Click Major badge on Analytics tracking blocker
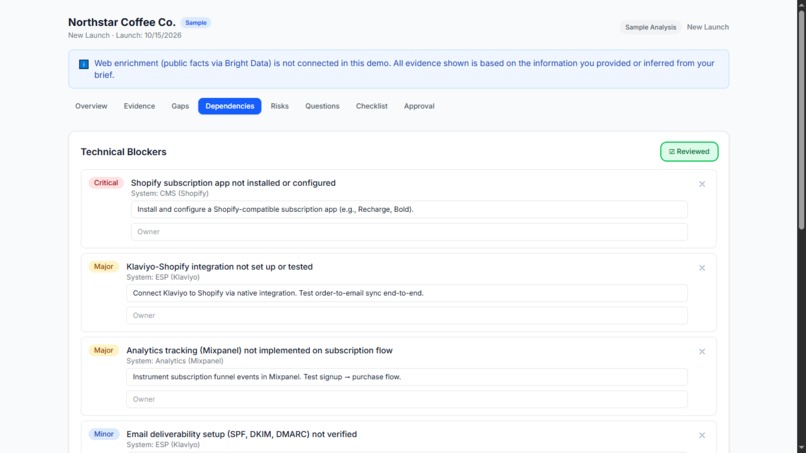 [103, 351]
